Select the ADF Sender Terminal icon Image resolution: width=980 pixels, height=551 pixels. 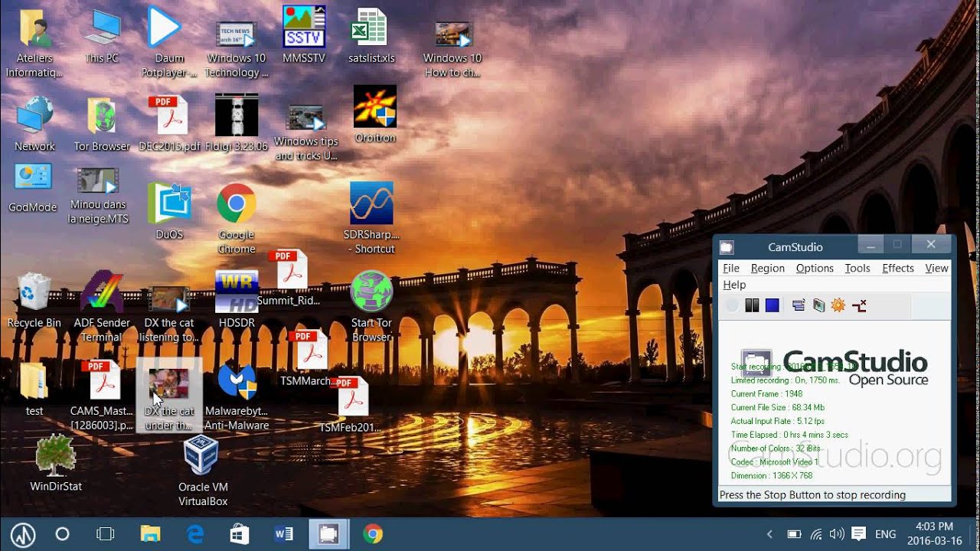pyautogui.click(x=102, y=306)
